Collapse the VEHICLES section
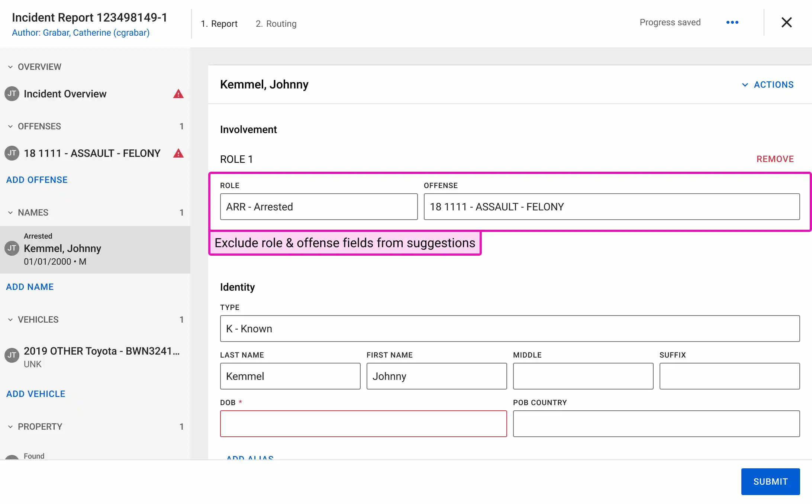Image resolution: width=812 pixels, height=504 pixels. (10, 319)
